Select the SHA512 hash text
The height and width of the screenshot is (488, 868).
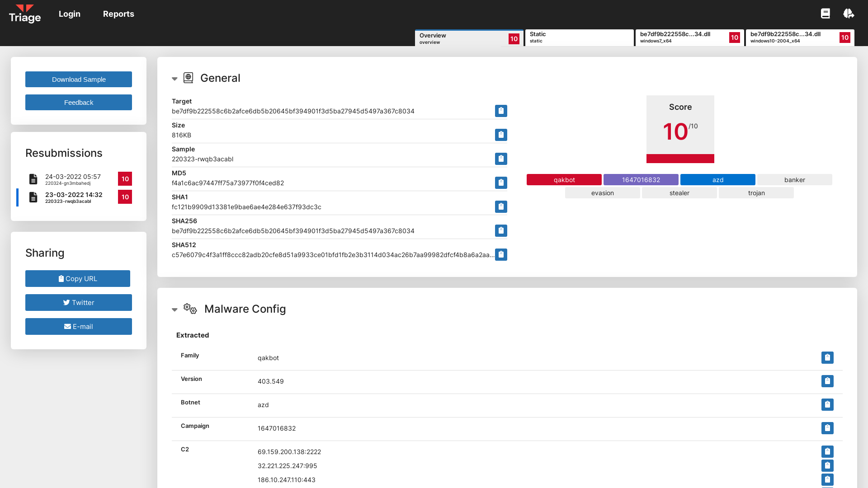(x=333, y=255)
